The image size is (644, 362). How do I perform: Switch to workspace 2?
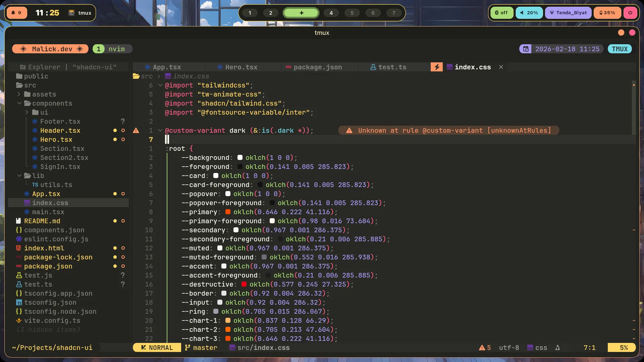271,13
